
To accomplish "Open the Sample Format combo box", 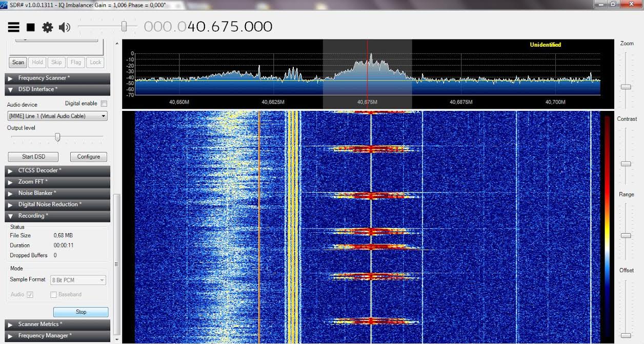I will [x=78, y=280].
